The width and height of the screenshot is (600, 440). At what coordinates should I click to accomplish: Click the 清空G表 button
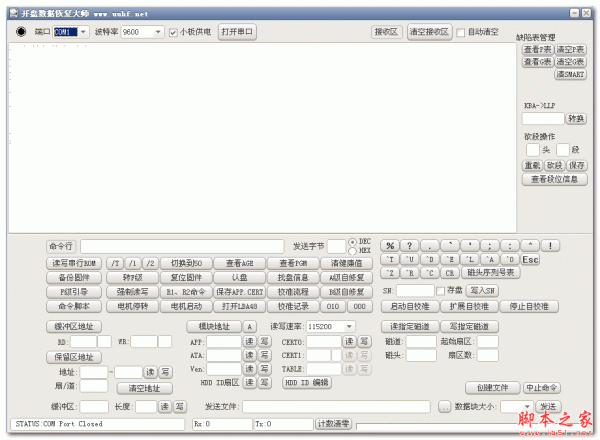[x=570, y=62]
